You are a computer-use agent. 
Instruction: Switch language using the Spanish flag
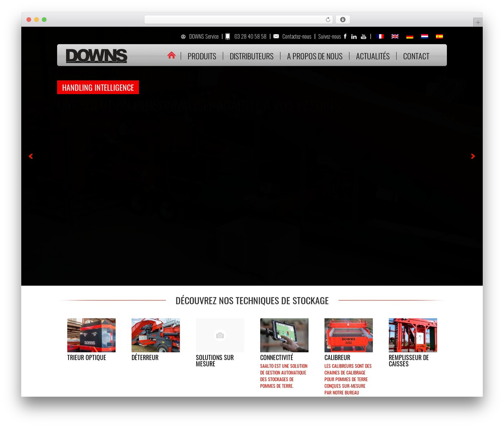coord(439,36)
